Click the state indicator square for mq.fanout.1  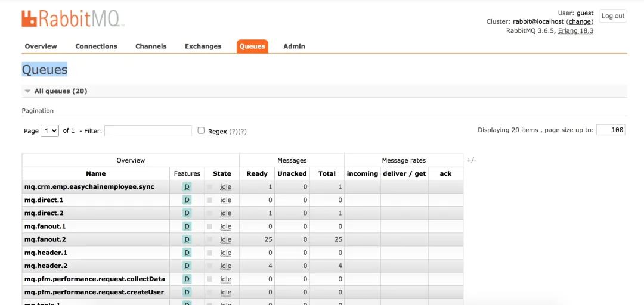click(209, 226)
